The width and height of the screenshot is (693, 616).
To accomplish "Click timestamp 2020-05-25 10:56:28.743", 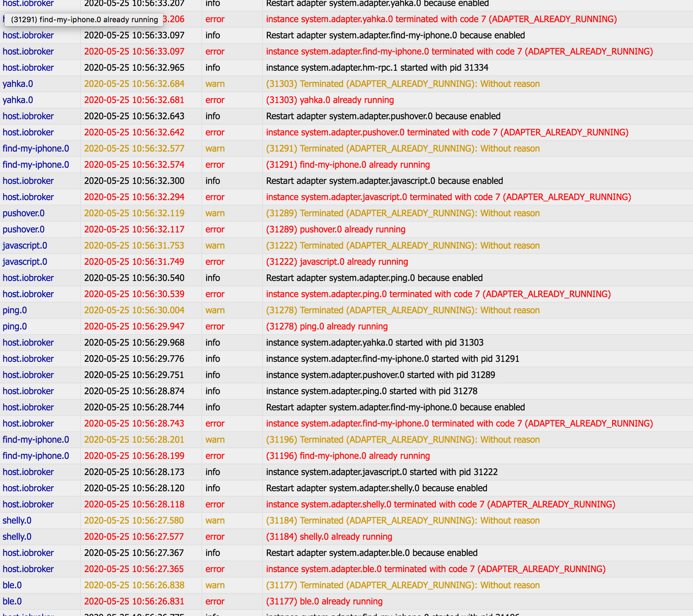I will tap(135, 423).
